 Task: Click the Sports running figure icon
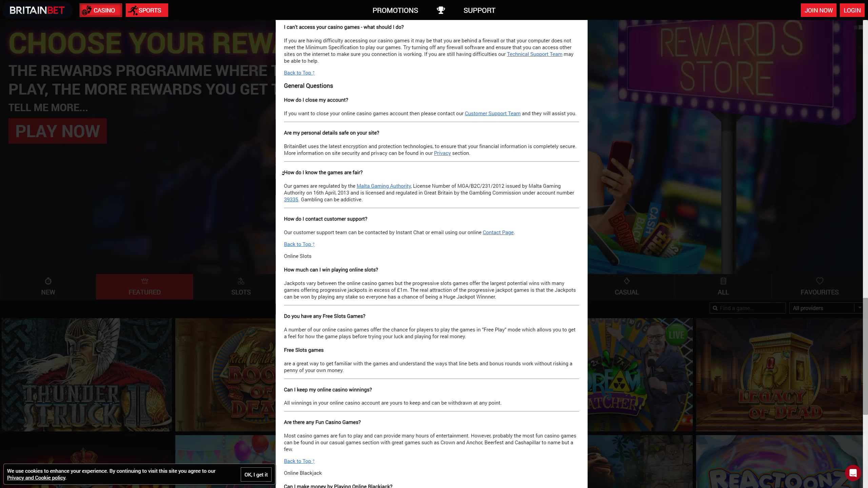[x=133, y=11]
